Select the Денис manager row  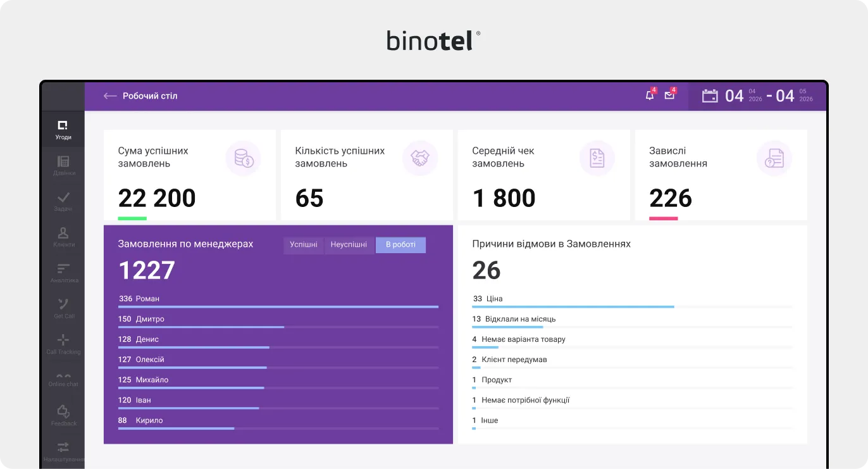tap(278, 341)
